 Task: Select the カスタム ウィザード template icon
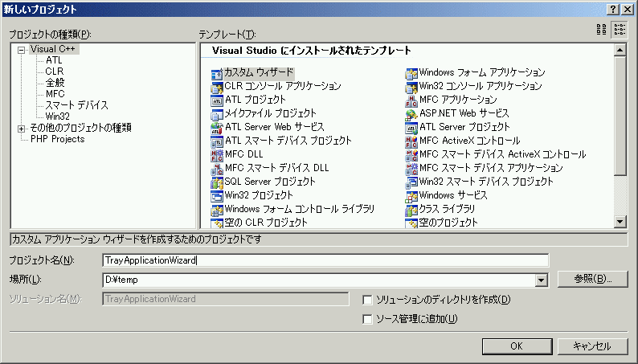click(217, 75)
